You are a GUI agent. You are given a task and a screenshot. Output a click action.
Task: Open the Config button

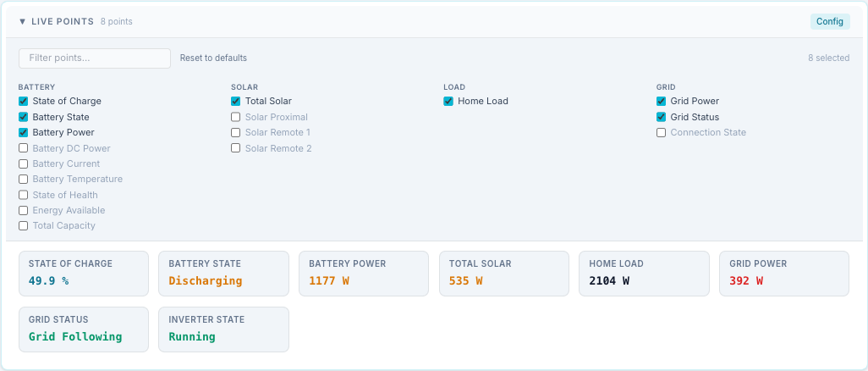(x=830, y=22)
